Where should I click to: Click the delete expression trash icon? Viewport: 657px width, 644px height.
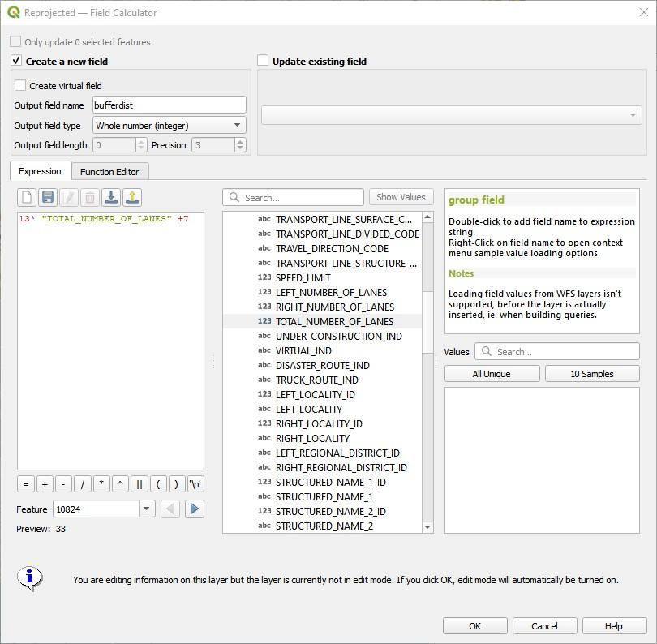(90, 197)
